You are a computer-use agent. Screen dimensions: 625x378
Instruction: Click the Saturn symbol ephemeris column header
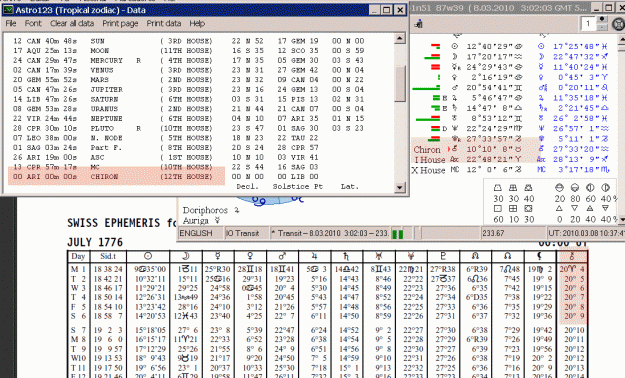click(346, 256)
